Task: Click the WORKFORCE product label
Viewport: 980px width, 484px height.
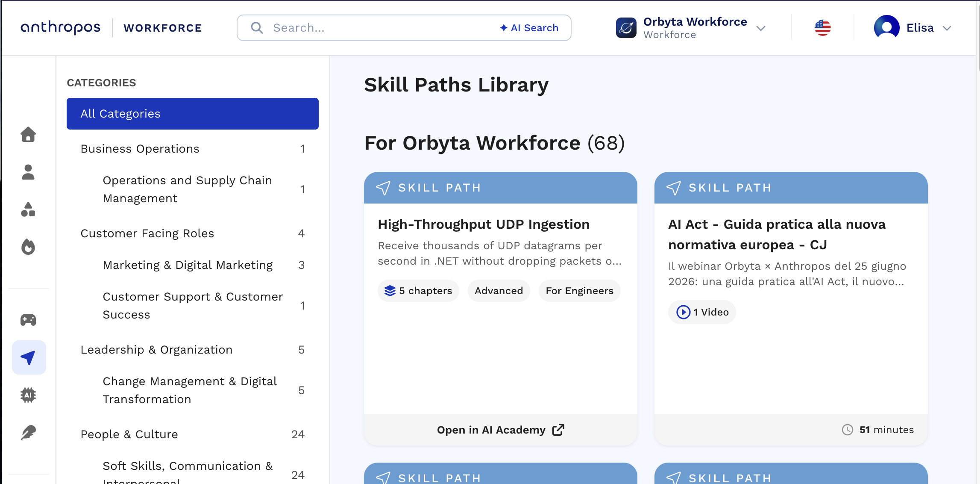Action: tap(163, 28)
